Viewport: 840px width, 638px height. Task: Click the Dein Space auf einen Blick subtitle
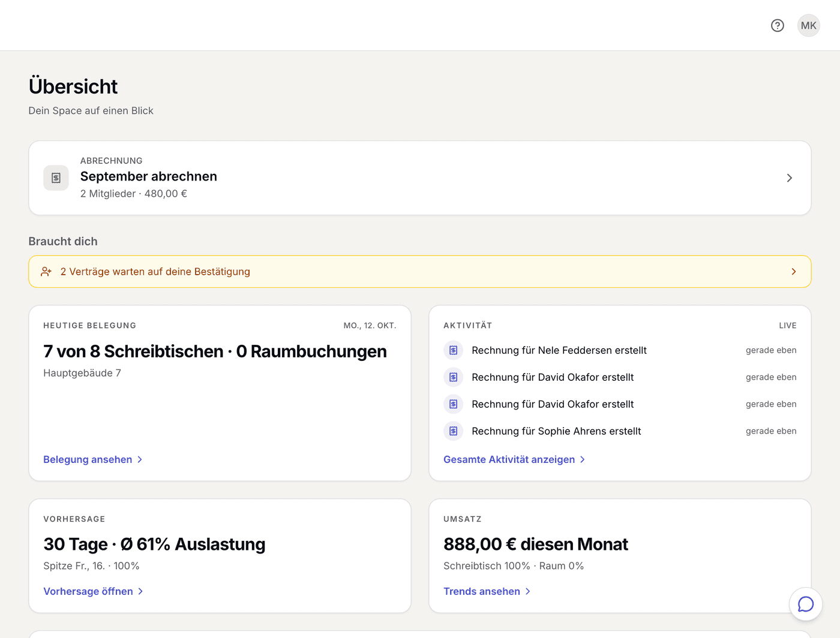(91, 111)
